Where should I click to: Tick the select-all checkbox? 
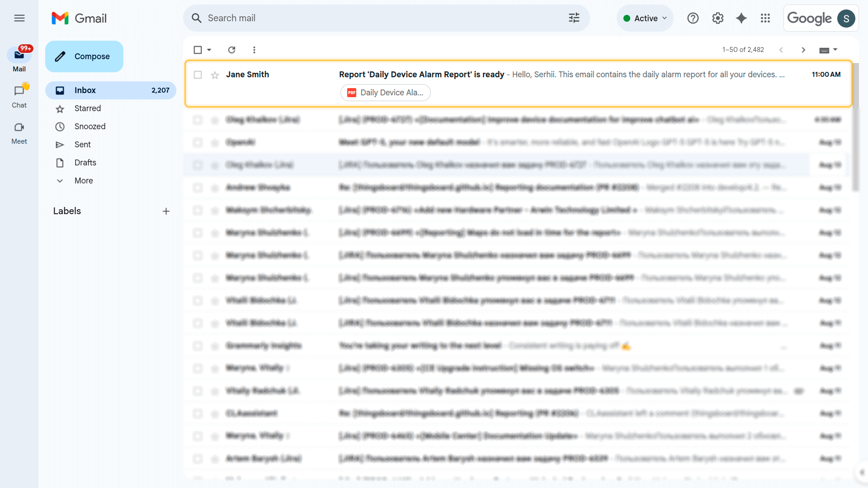tap(198, 50)
